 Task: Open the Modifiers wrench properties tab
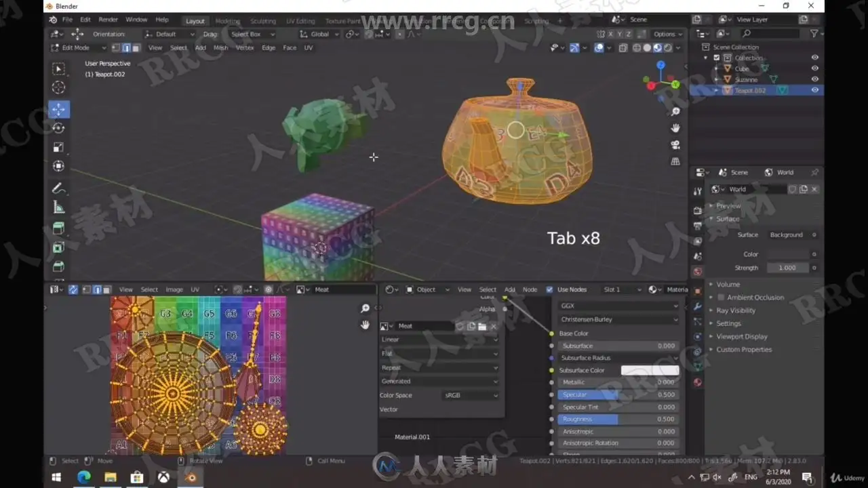point(698,306)
